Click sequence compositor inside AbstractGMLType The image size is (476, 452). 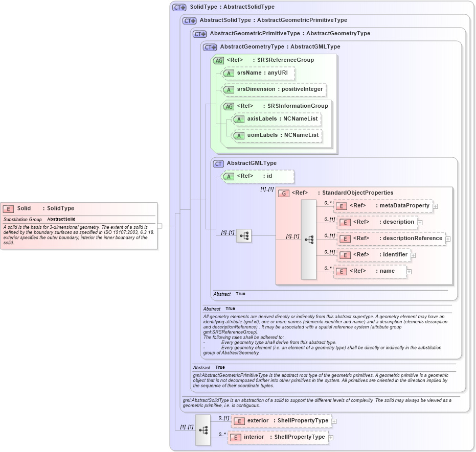(244, 235)
